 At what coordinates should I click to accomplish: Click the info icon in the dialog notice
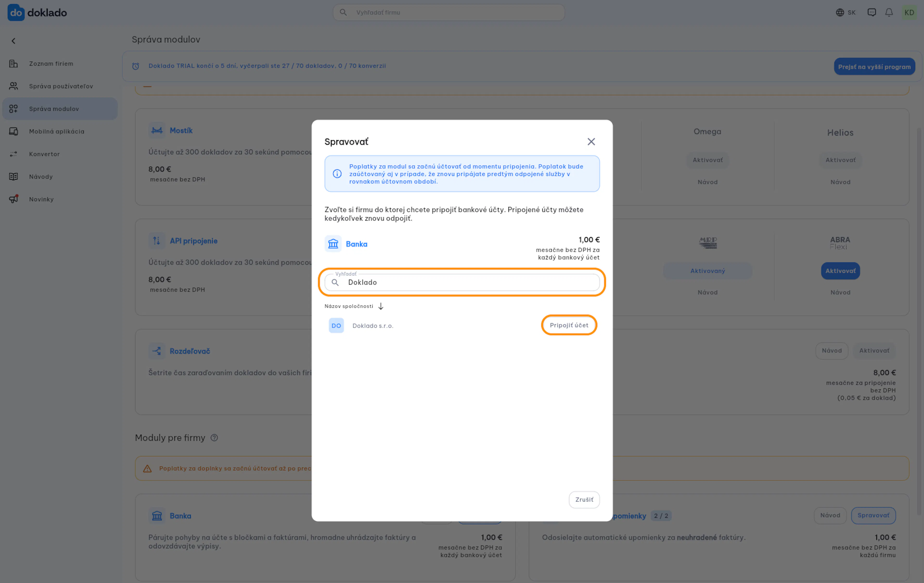337,174
